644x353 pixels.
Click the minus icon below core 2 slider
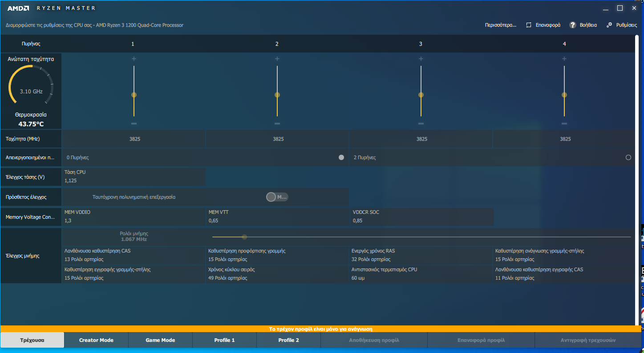[x=277, y=124]
